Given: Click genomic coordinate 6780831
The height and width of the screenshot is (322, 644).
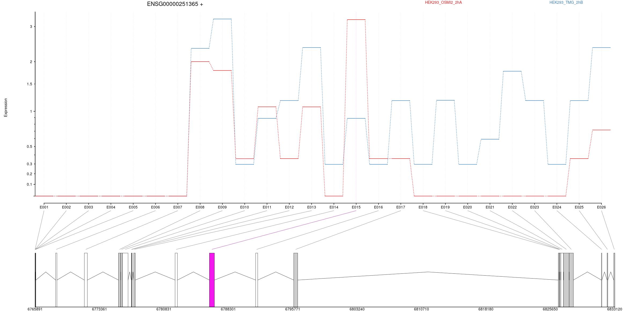Looking at the screenshot, I should pyautogui.click(x=164, y=309).
